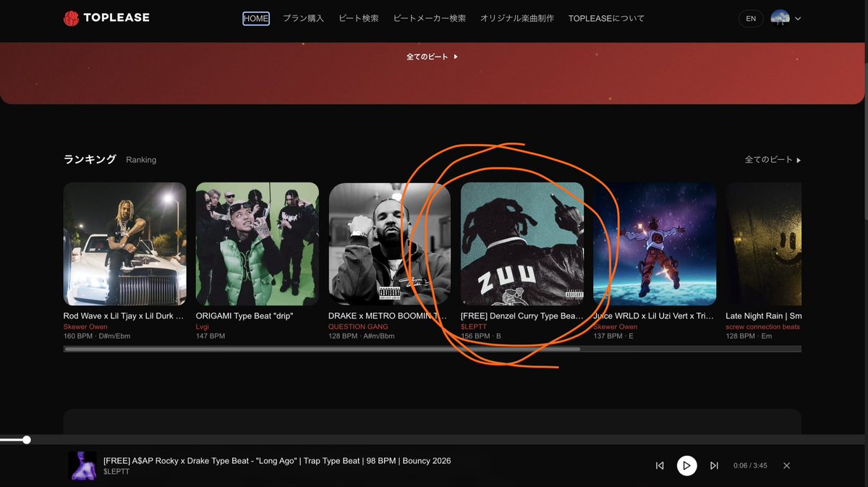Open the Late Night Rain beat cover
The height and width of the screenshot is (487, 868).
[763, 244]
